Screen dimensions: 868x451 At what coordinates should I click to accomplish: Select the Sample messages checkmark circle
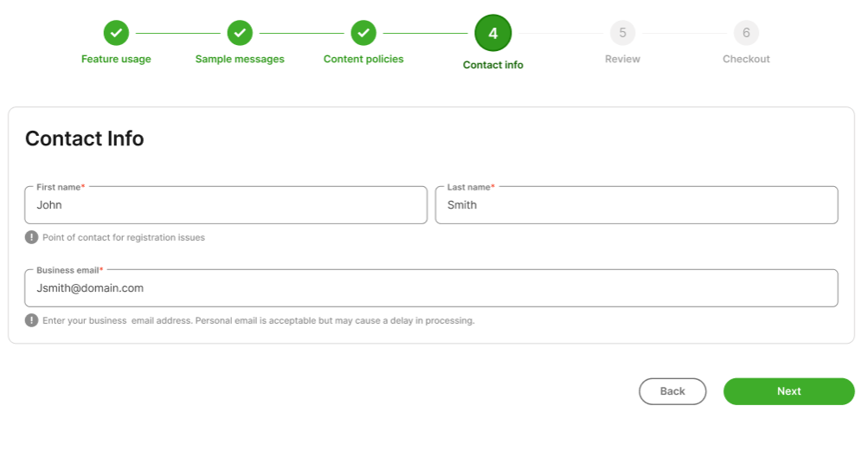[240, 34]
